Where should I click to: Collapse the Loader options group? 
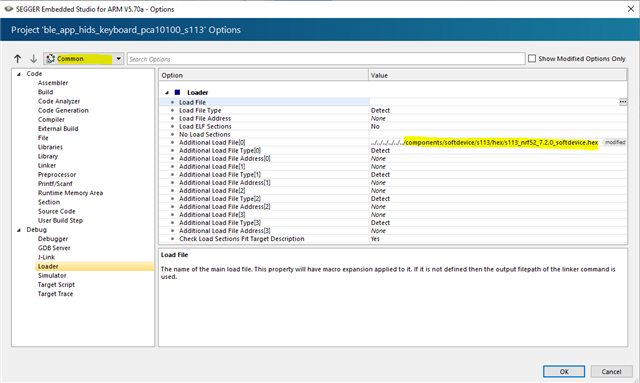pos(167,93)
